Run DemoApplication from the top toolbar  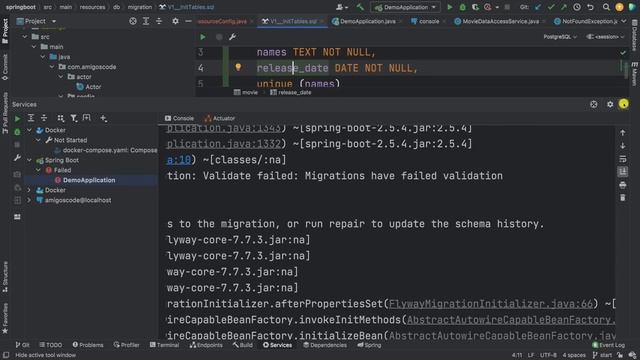pos(450,7)
